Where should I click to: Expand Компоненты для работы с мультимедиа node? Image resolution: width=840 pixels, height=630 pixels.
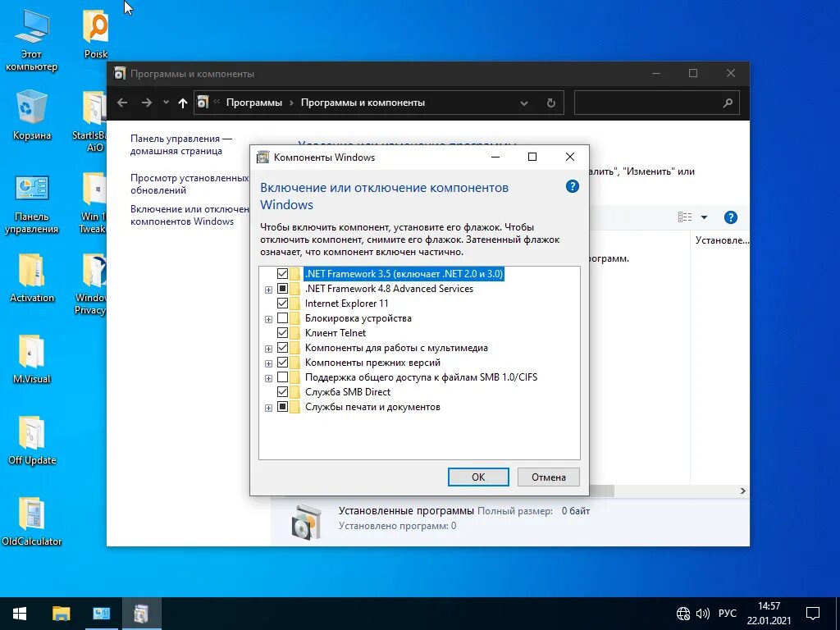(268, 349)
